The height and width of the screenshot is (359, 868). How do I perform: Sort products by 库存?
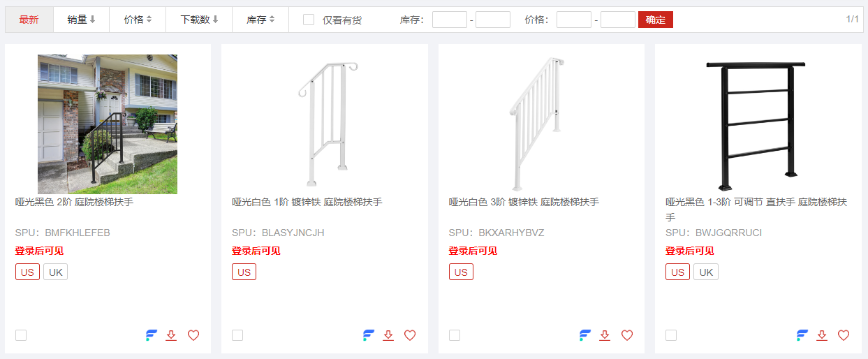[x=260, y=20]
